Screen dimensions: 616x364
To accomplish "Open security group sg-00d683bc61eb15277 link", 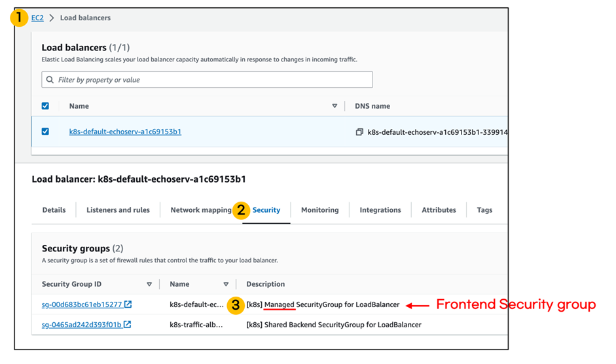I will 82,304.
